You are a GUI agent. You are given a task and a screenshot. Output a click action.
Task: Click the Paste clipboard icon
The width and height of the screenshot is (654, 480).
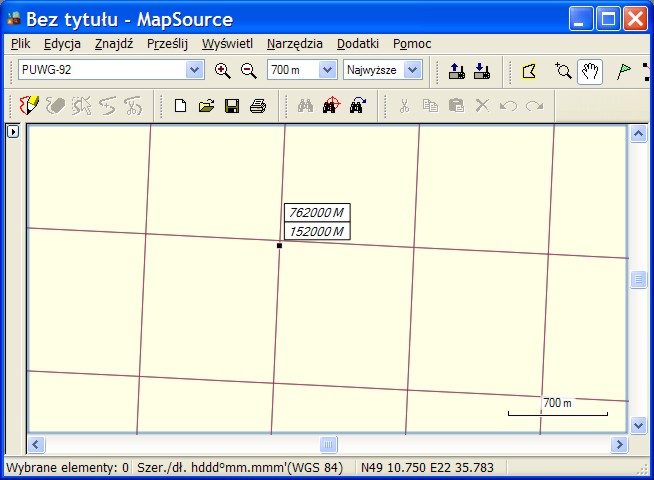pyautogui.click(x=456, y=106)
